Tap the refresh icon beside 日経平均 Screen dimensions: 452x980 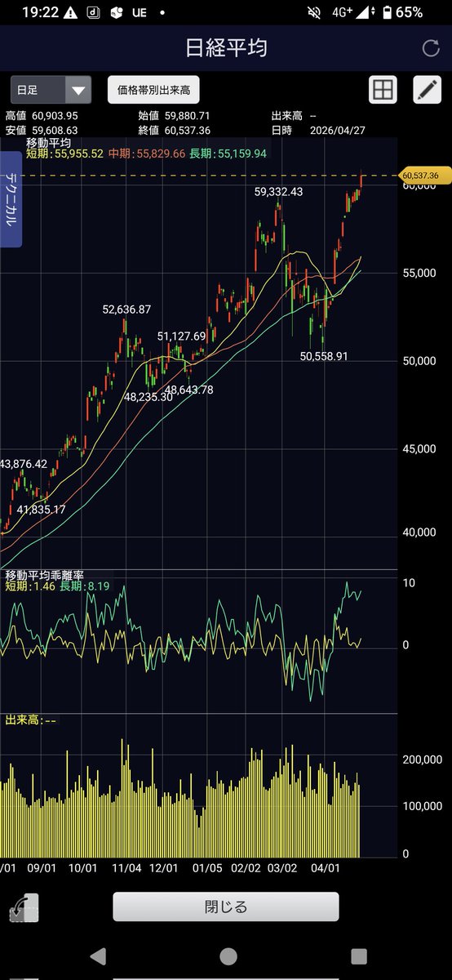(x=431, y=48)
